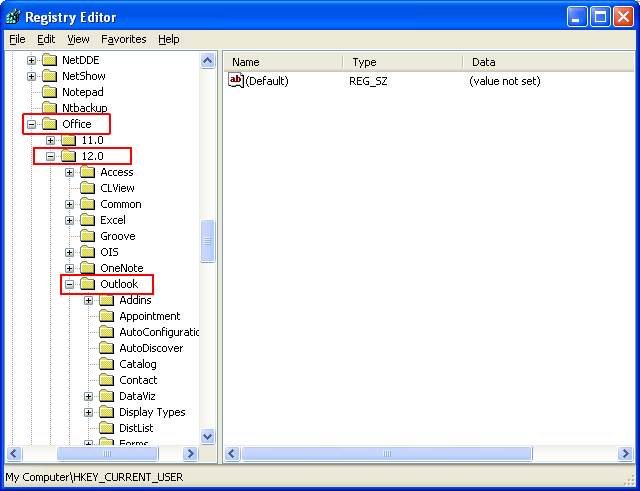Screen dimensions: 640x491
Task: Click the Groove folder icon
Action: pos(87,236)
